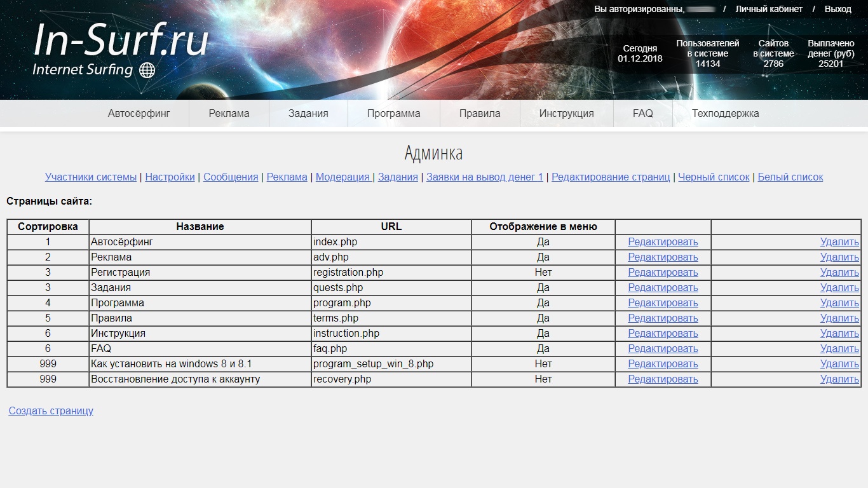Delete the registration.php page
Screen dimensions: 868x488
tap(839, 273)
